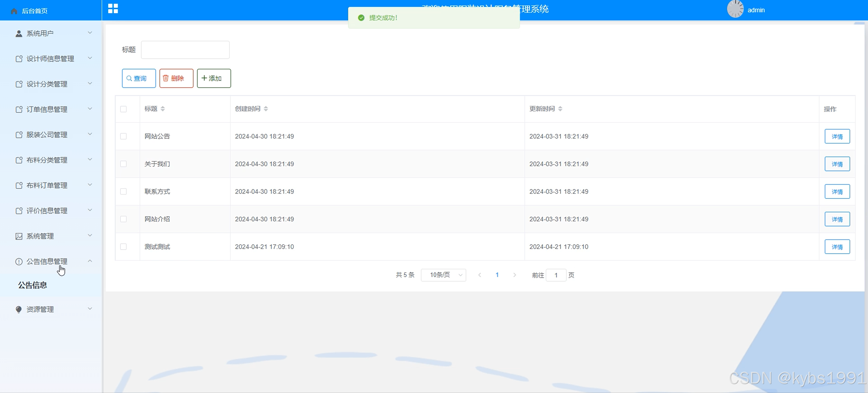
Task: Click the icon beside 订单信息管理
Action: (x=19, y=109)
